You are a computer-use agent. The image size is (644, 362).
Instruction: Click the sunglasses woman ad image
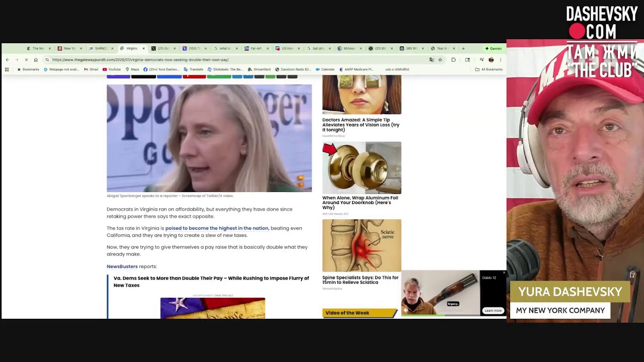362,95
